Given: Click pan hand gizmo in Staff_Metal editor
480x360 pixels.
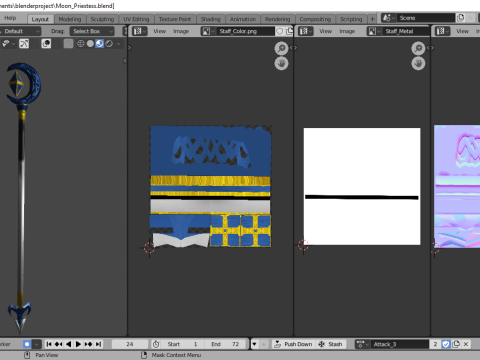Looking at the screenshot, I should (418, 63).
